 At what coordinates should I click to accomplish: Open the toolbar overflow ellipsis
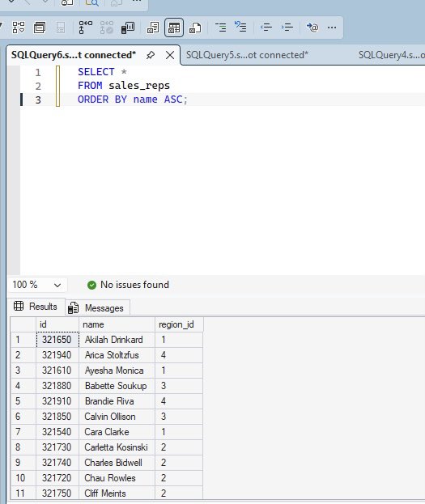(332, 28)
